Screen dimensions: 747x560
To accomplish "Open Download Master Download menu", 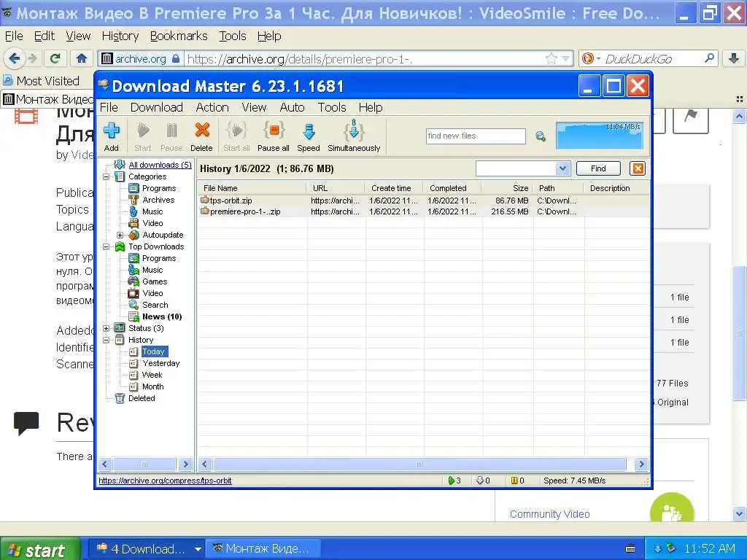I will pyautogui.click(x=157, y=108).
